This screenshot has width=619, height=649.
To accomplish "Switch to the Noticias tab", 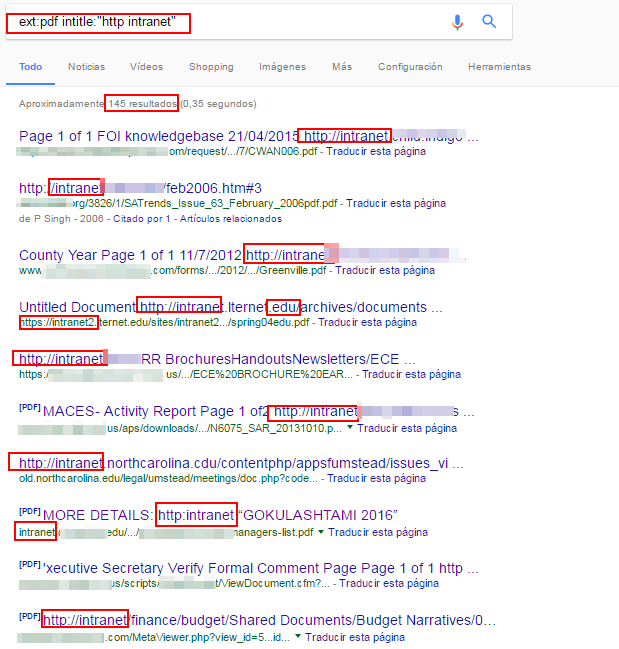I will (86, 67).
